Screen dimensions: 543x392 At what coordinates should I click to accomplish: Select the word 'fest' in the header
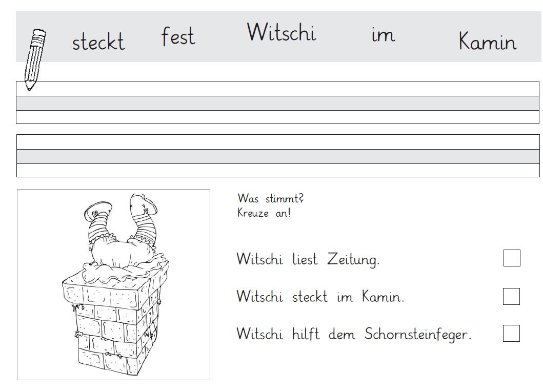click(178, 36)
